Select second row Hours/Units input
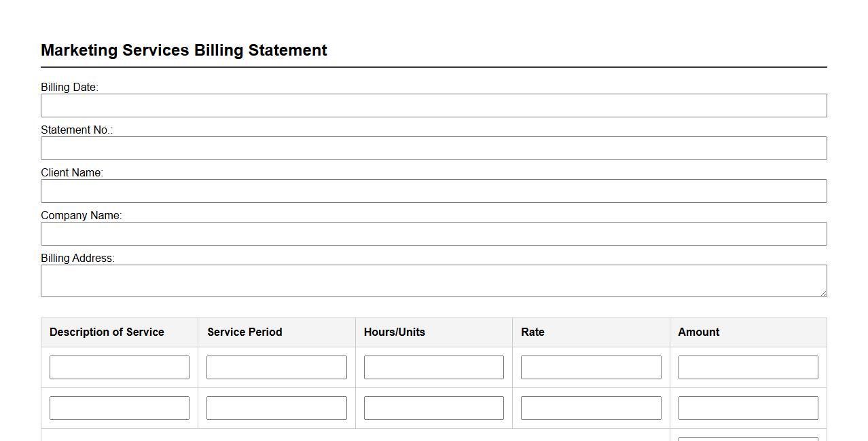Viewport: 868px width, 441px height. (x=434, y=408)
